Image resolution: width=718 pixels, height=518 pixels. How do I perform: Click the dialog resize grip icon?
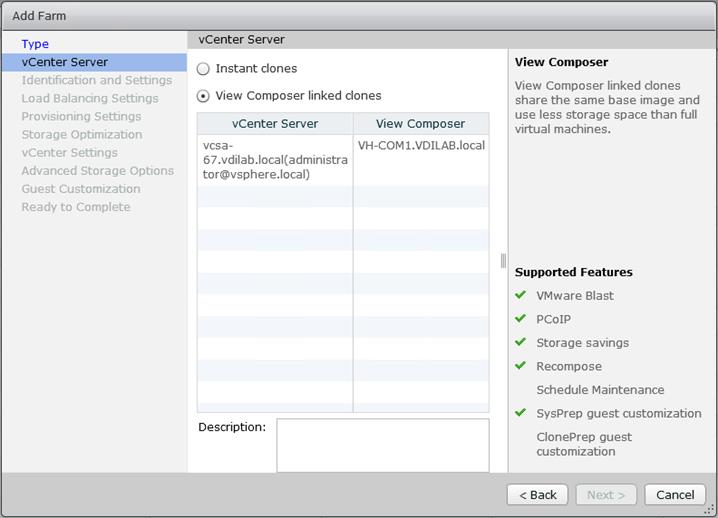pos(709,509)
